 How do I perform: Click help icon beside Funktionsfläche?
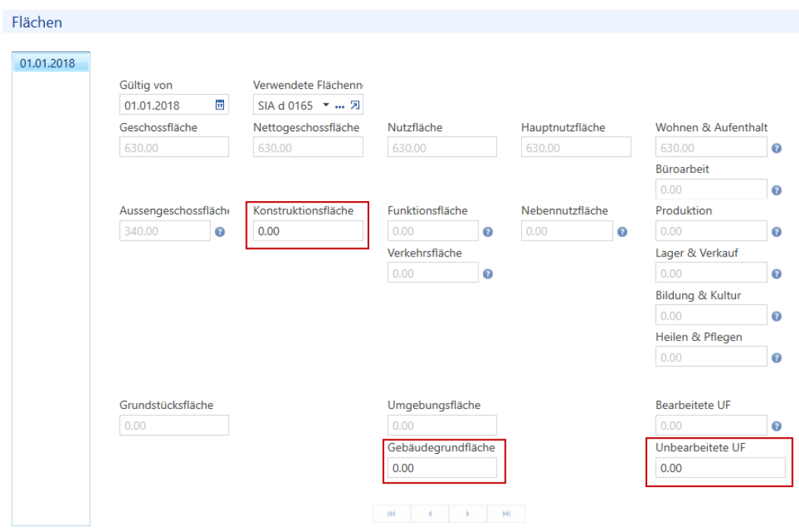tap(488, 231)
